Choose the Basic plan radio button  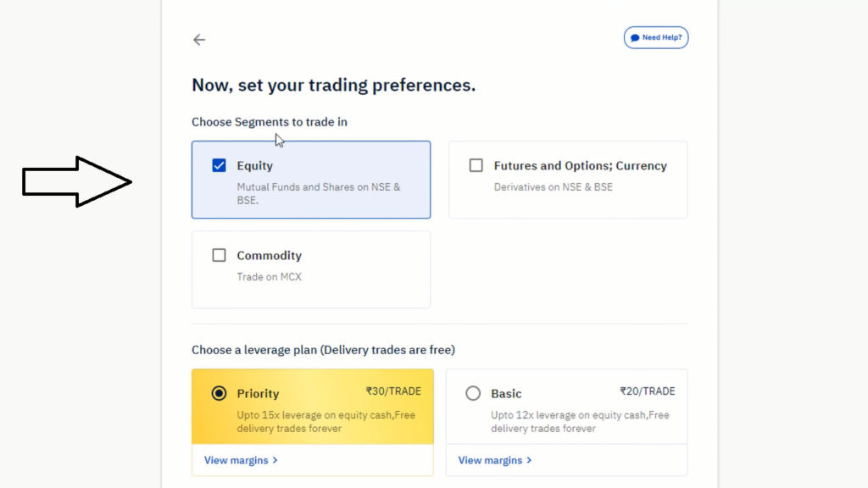click(473, 393)
